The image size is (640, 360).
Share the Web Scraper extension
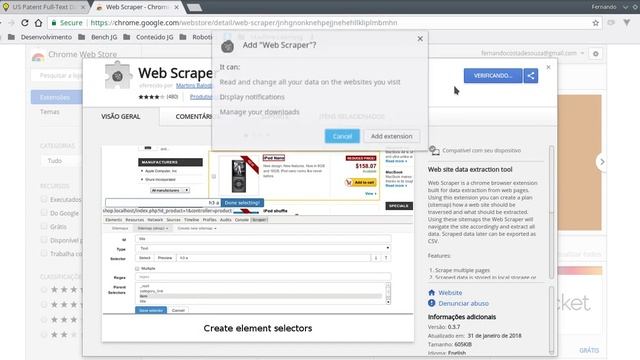(x=531, y=76)
